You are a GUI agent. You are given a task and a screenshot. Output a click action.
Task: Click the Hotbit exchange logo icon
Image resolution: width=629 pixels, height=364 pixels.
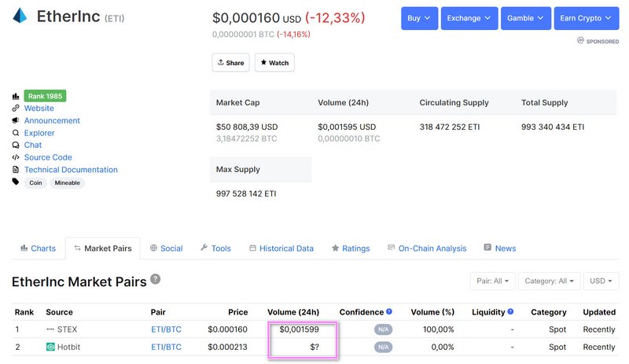[50, 347]
